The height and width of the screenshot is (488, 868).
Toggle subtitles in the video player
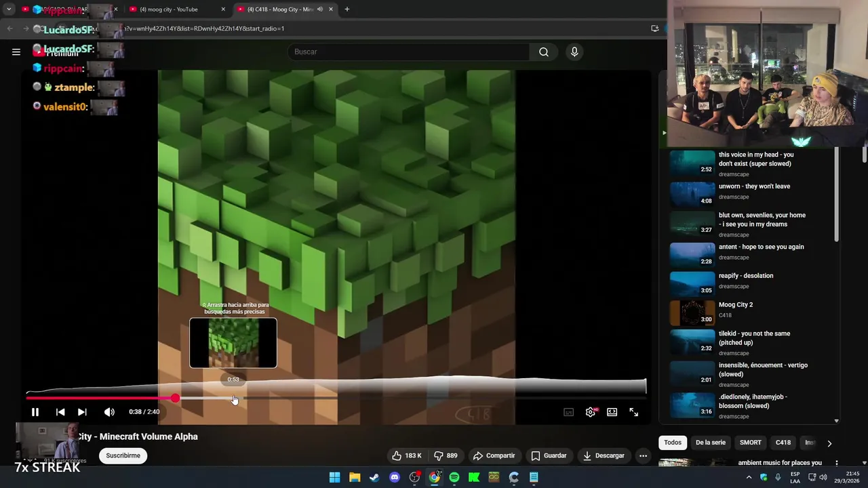569,412
